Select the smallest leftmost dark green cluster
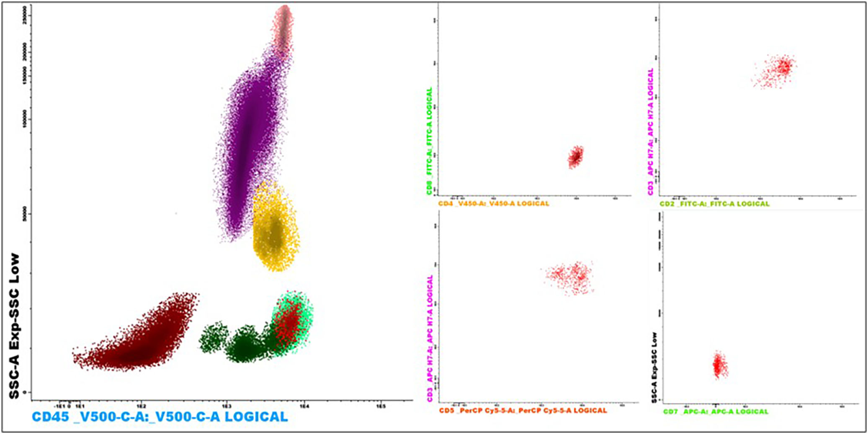The height and width of the screenshot is (434, 868). [214, 337]
